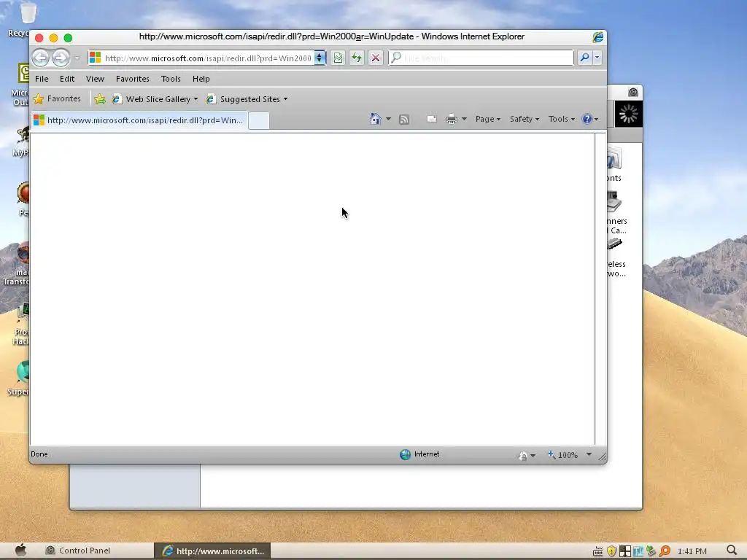This screenshot has height=560, width=747.
Task: Click the Back navigation arrow
Action: [x=41, y=58]
